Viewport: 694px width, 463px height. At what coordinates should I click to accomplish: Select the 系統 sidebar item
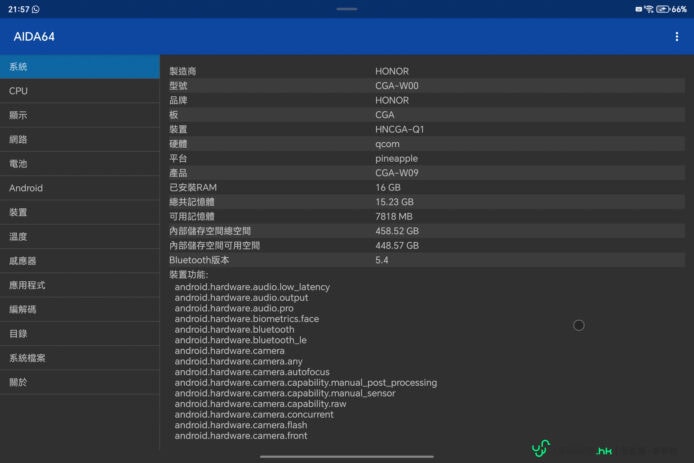[x=80, y=67]
